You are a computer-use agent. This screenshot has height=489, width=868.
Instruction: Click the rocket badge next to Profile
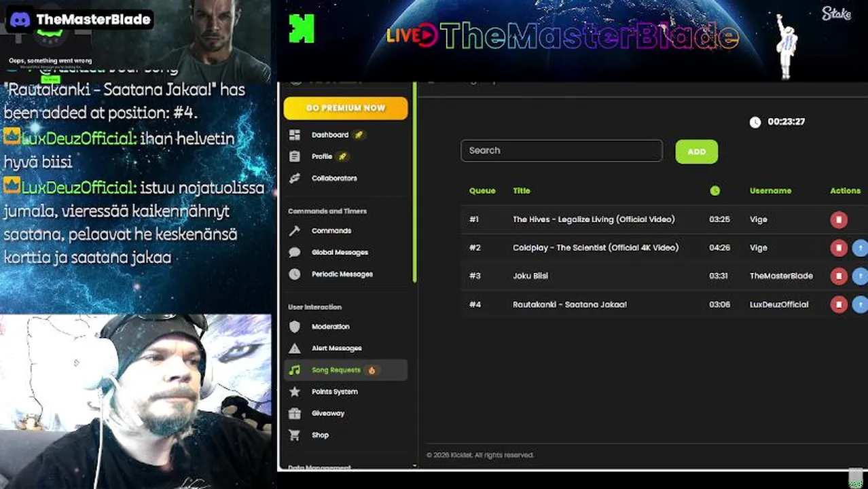click(x=342, y=157)
